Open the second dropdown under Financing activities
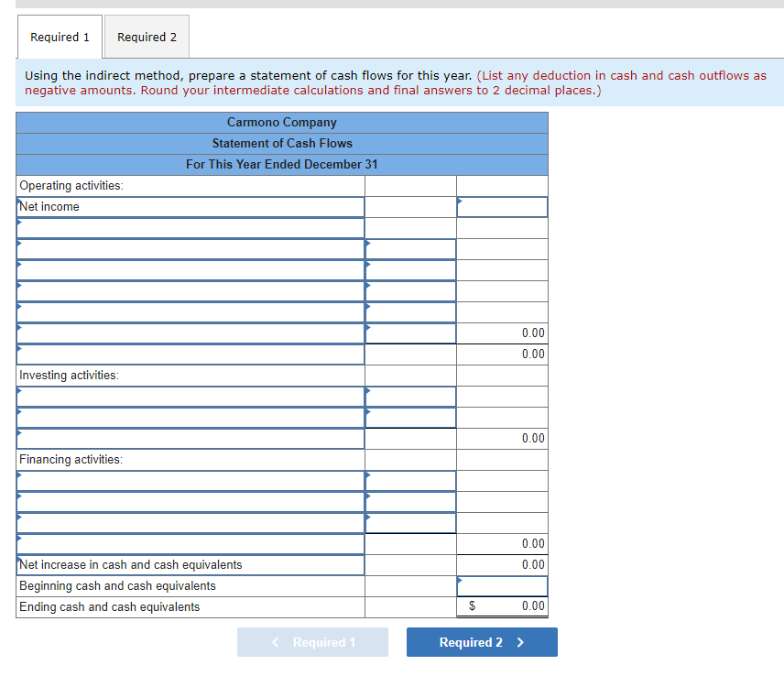 pyautogui.click(x=190, y=501)
